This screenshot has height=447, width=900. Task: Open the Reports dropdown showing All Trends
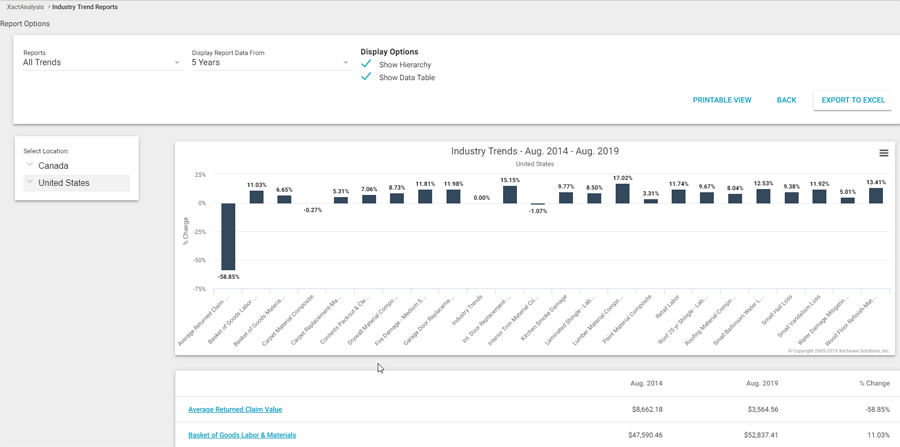[101, 63]
